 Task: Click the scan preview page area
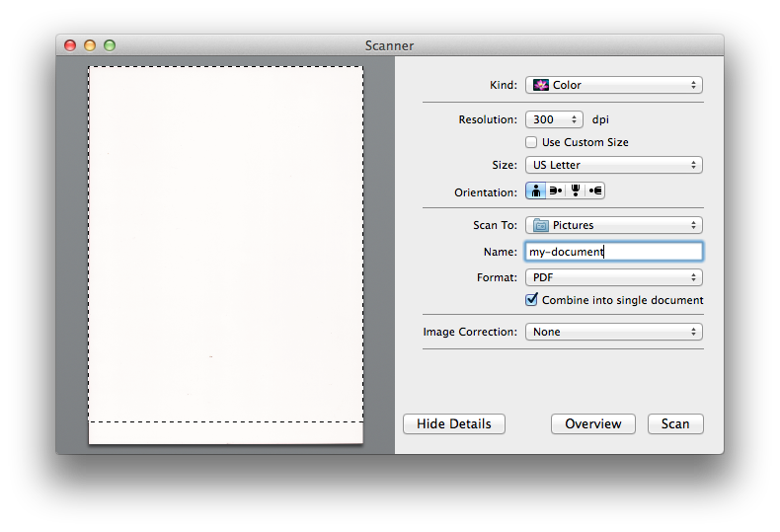click(x=226, y=255)
